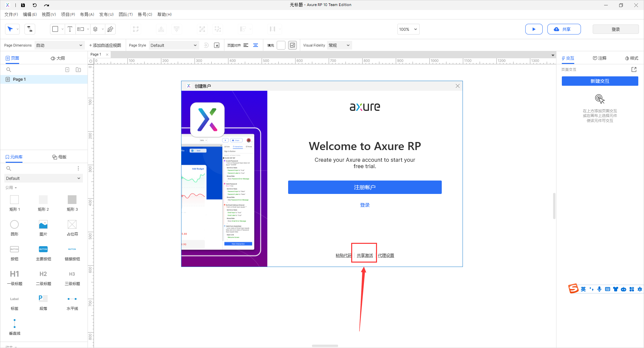
Task: Toggle left page alignment
Action: pos(246,45)
